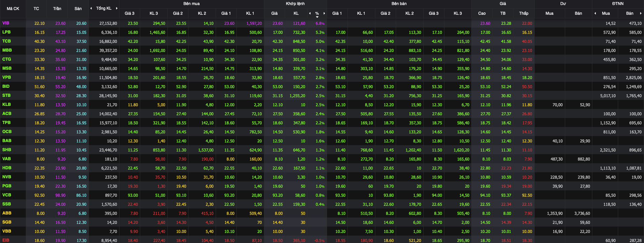
Task: Open stock symbol LPB
Action: [6, 32]
